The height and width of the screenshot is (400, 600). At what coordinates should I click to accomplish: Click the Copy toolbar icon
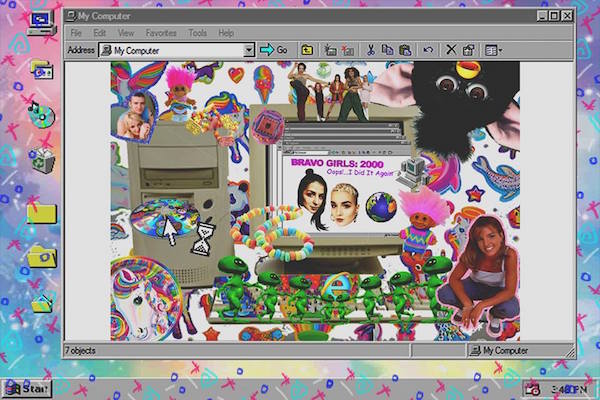tap(388, 50)
